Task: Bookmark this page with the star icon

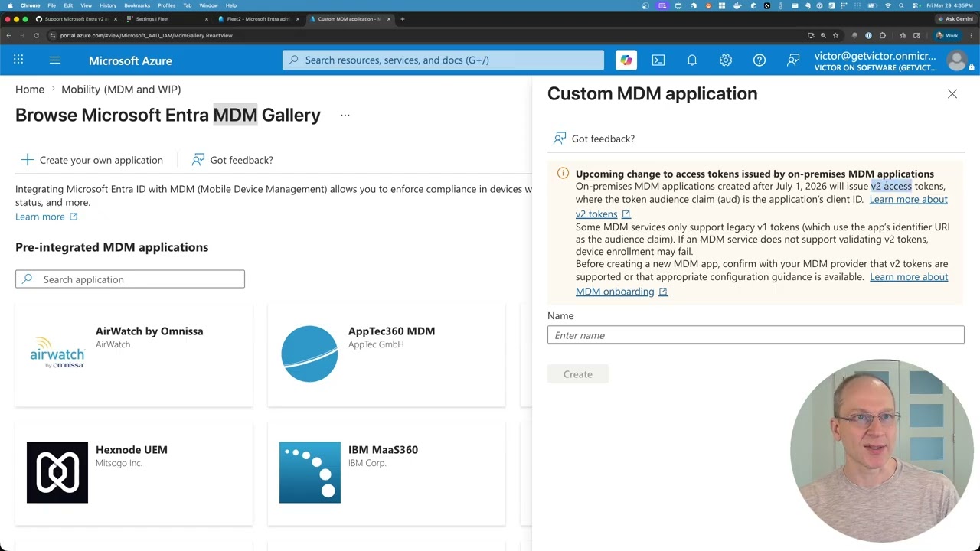Action: click(x=835, y=35)
